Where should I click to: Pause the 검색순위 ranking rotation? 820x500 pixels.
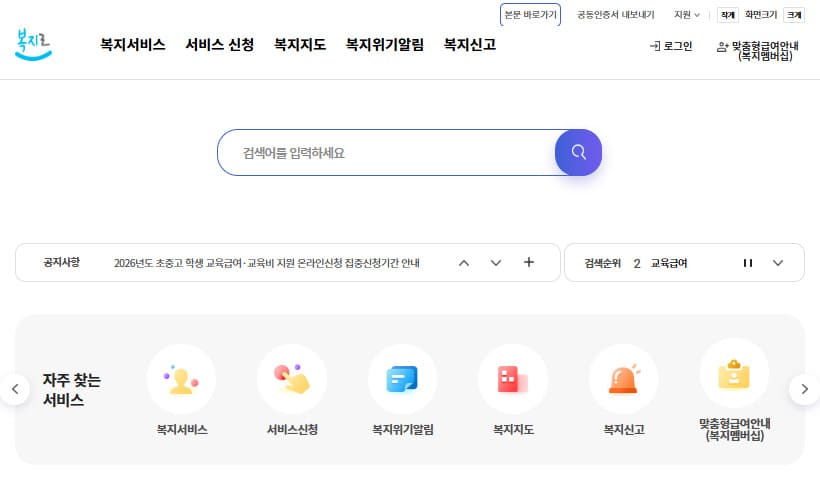[x=747, y=263]
